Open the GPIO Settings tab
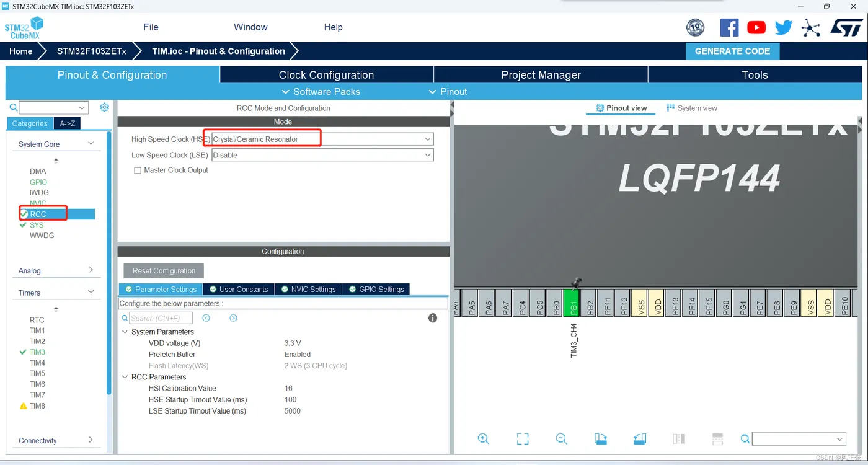Screen dimensions: 868x465 tap(376, 290)
